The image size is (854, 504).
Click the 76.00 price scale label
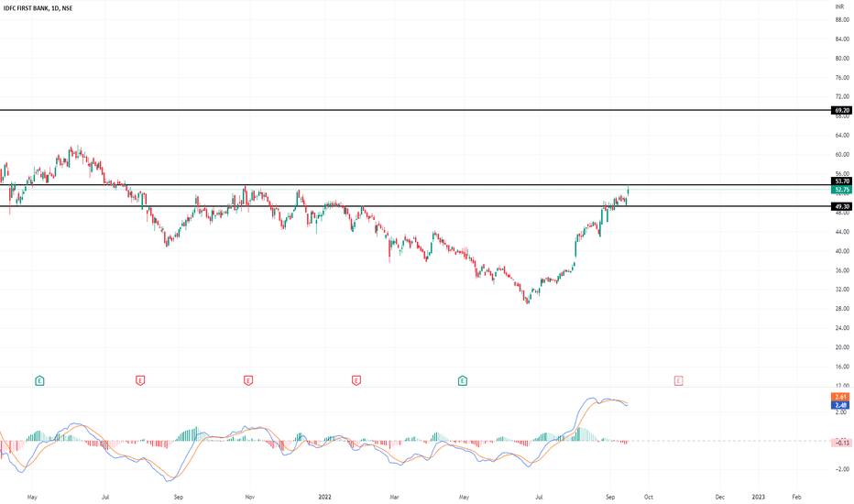tap(842, 77)
